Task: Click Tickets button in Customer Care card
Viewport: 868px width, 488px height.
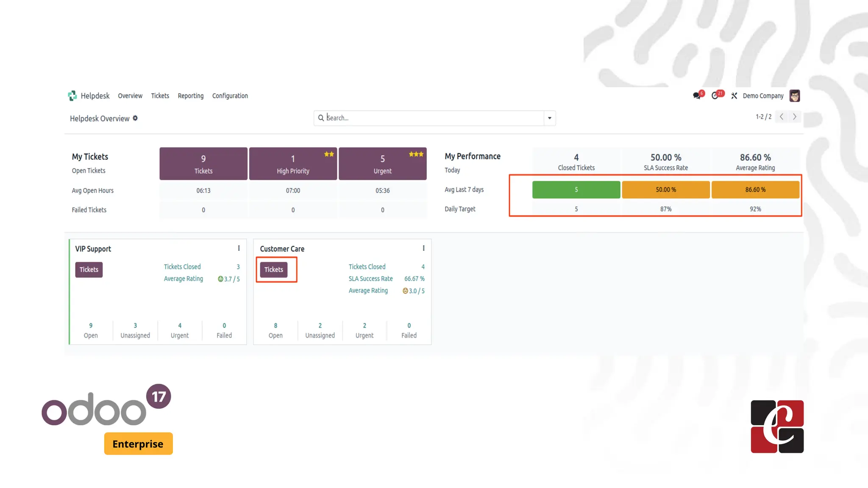Action: 273,269
